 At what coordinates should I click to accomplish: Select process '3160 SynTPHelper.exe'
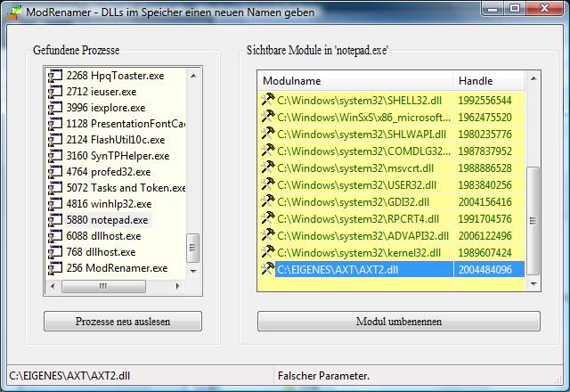(x=118, y=156)
